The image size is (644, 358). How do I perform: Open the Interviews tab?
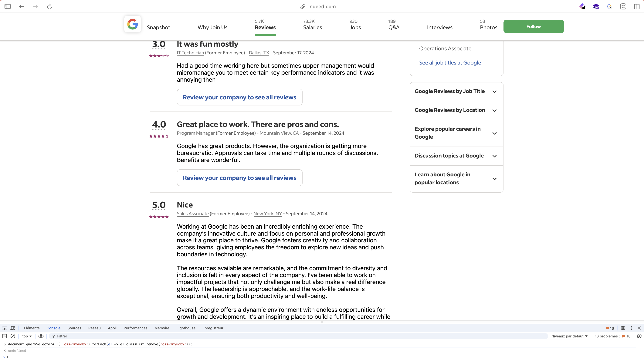(x=439, y=28)
